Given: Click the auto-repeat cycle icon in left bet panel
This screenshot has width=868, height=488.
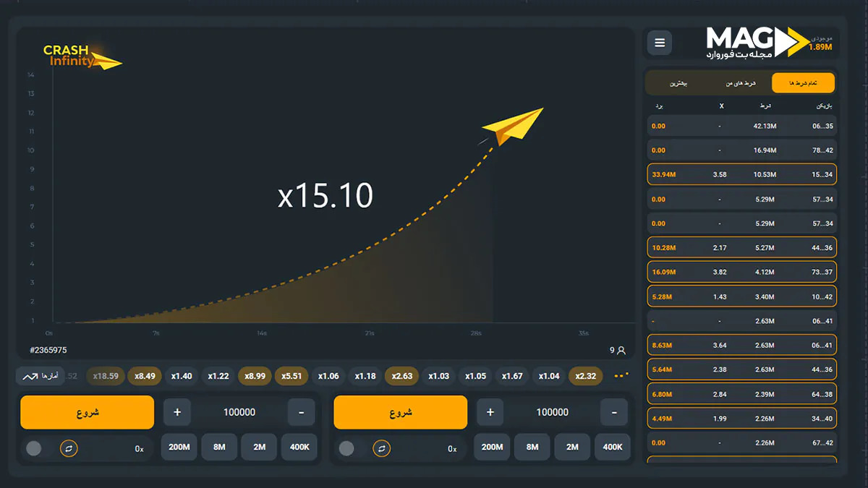Looking at the screenshot, I should (x=69, y=449).
